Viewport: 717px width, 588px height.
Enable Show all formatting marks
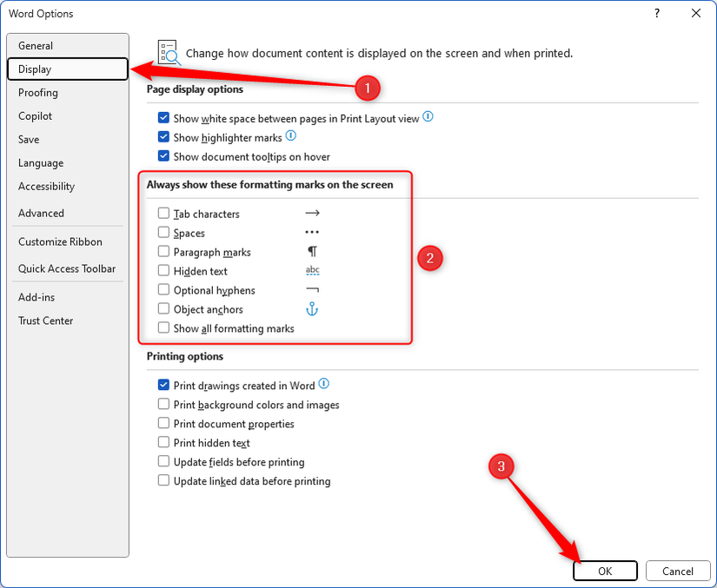[163, 328]
